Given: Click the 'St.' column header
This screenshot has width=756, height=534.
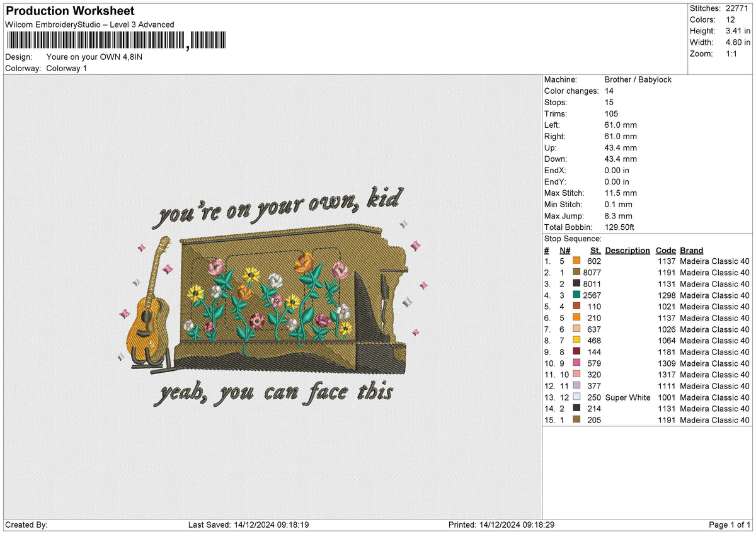Looking at the screenshot, I should [x=595, y=250].
